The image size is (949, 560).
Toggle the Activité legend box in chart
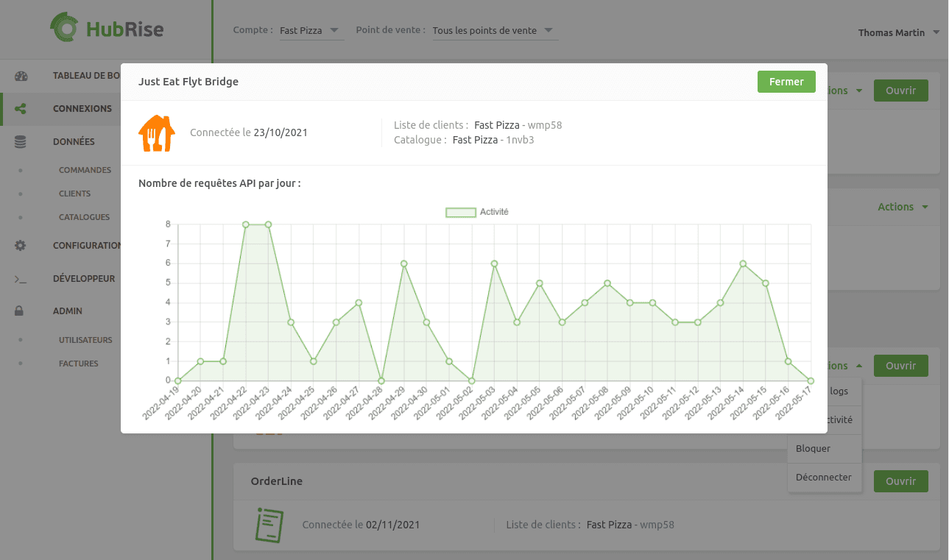(460, 212)
